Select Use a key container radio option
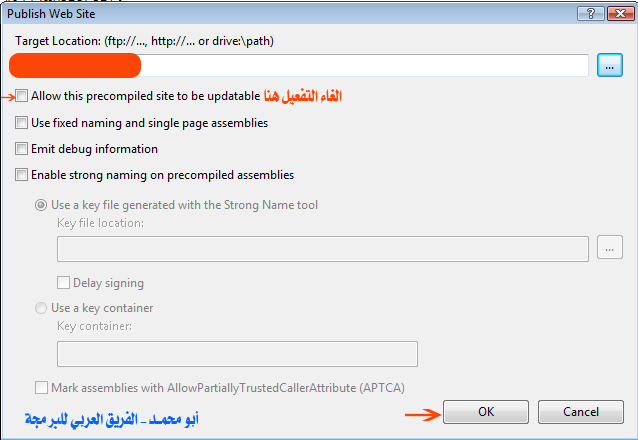Screen dimensions: 638x440 [x=41, y=308]
